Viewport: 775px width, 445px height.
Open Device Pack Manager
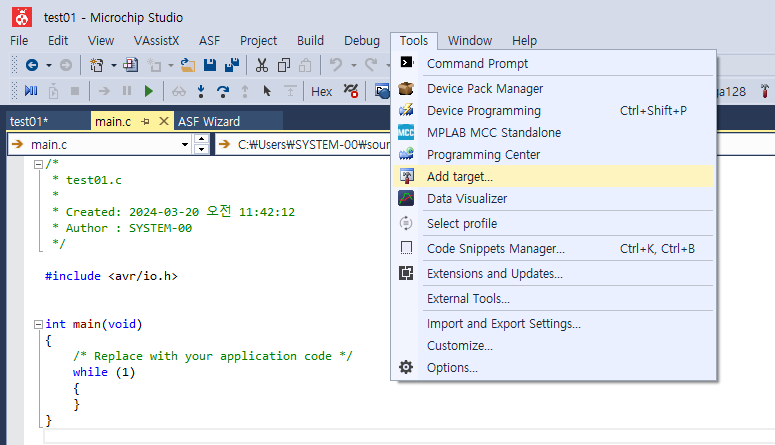tap(554, 89)
